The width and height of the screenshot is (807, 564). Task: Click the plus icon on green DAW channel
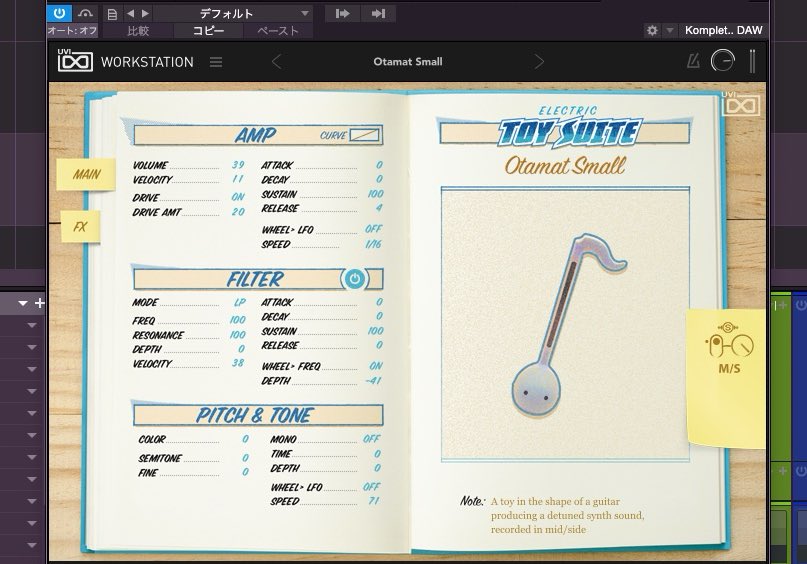tap(783, 305)
